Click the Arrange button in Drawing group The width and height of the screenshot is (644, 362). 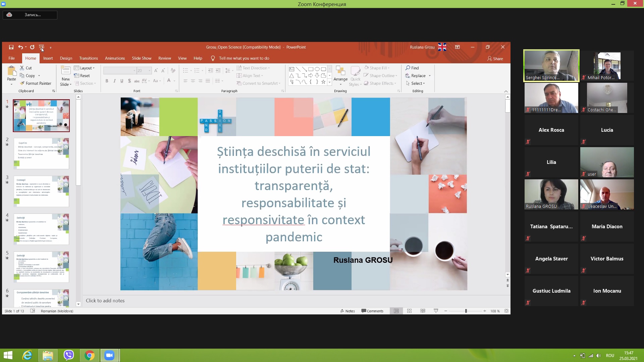pyautogui.click(x=340, y=75)
